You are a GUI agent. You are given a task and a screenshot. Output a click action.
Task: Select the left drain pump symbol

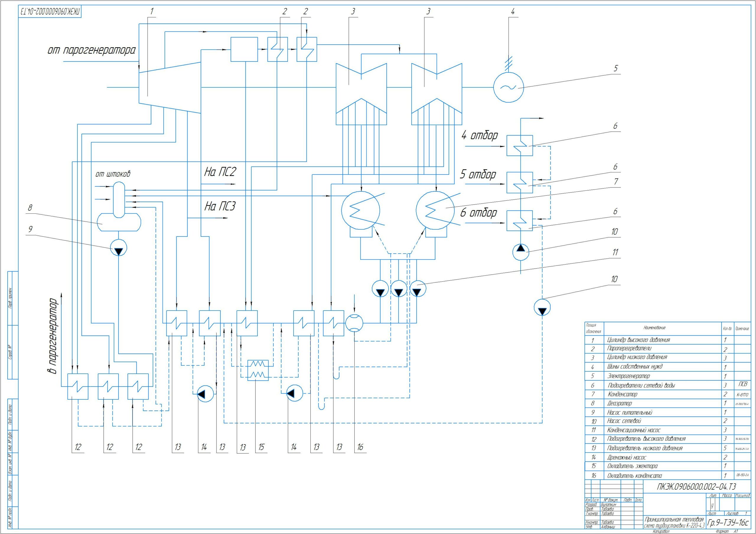click(x=206, y=393)
